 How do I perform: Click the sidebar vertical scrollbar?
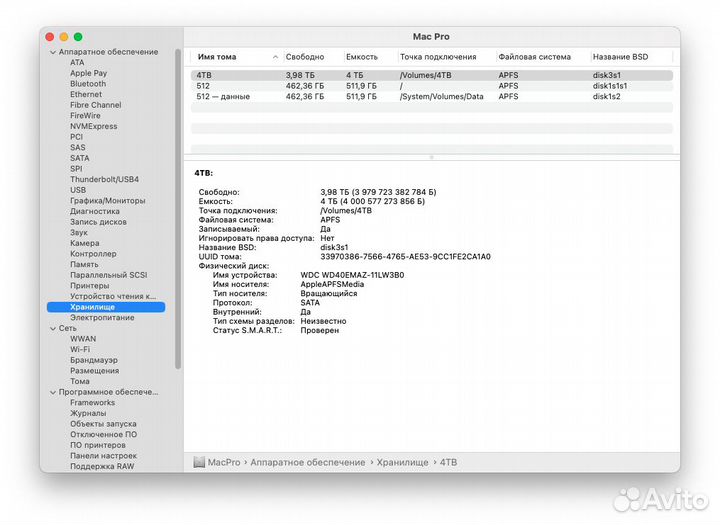[x=178, y=209]
